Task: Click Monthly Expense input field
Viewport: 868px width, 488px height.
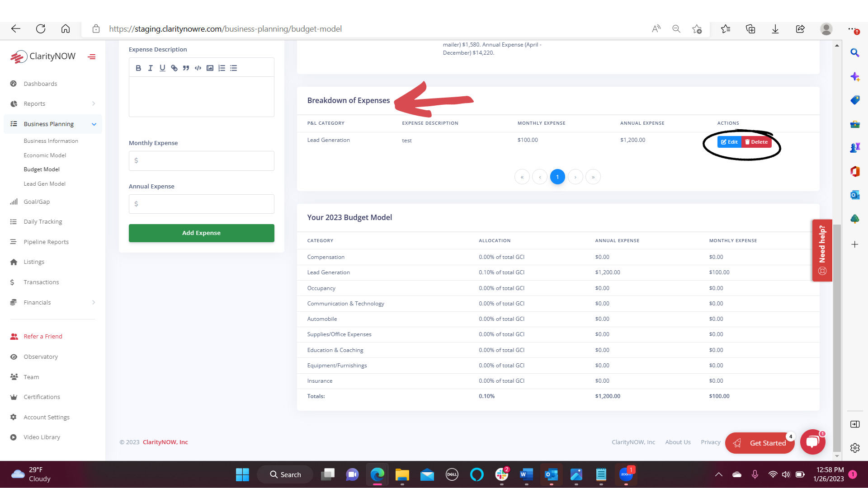Action: pos(201,161)
